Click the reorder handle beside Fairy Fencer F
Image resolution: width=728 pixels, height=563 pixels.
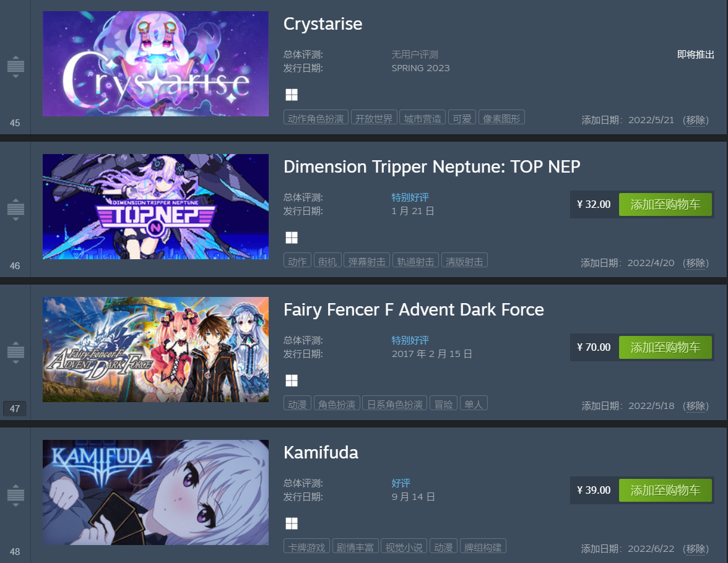pyautogui.click(x=15, y=352)
